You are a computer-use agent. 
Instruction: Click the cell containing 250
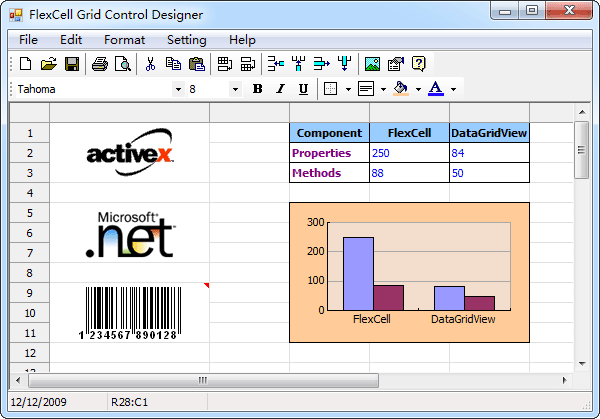(x=409, y=153)
